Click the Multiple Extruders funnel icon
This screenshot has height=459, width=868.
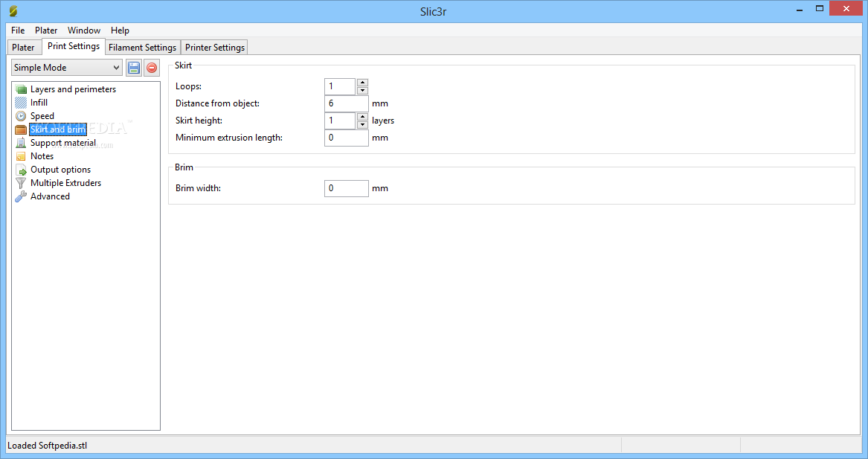point(21,183)
